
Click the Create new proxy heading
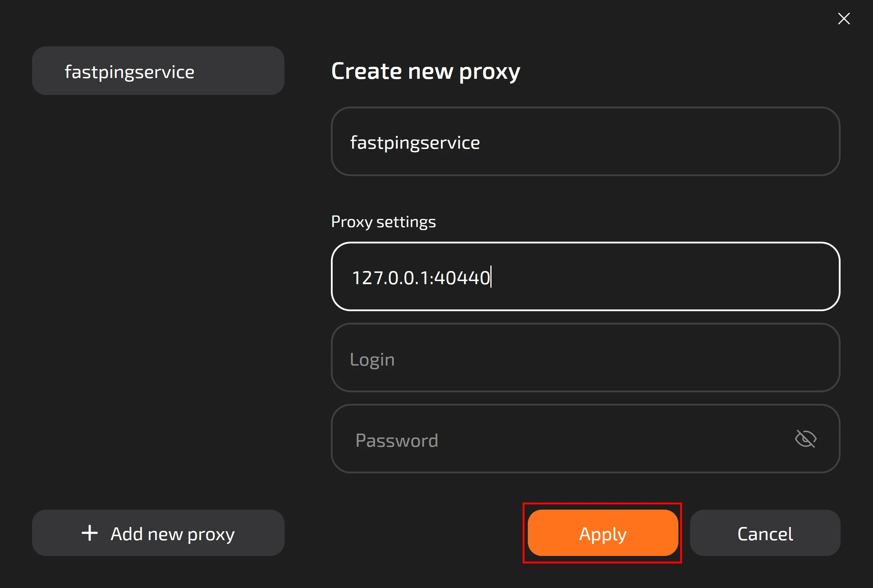(425, 71)
